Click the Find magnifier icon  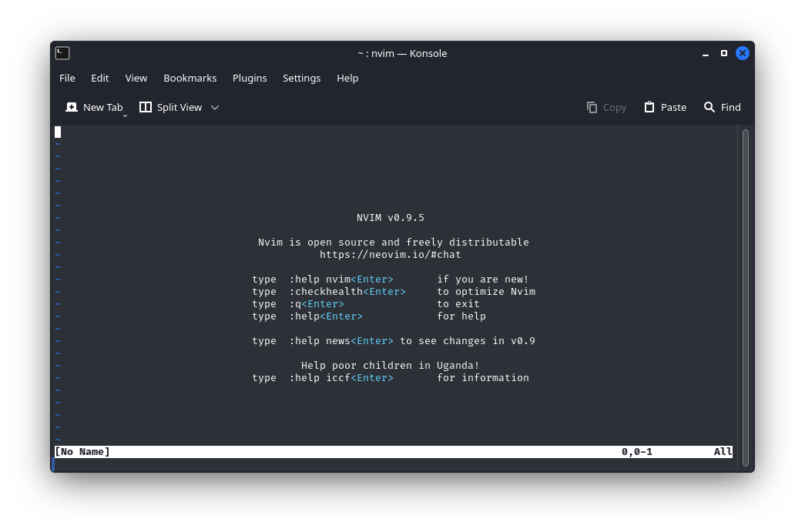click(x=709, y=107)
